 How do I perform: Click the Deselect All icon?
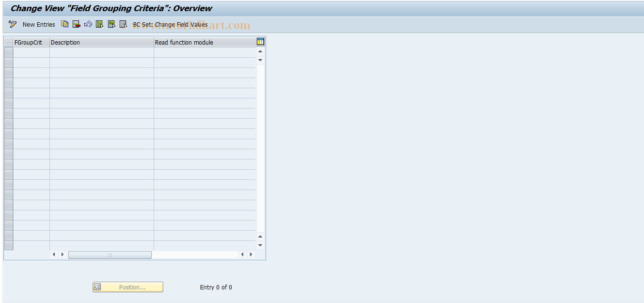123,24
